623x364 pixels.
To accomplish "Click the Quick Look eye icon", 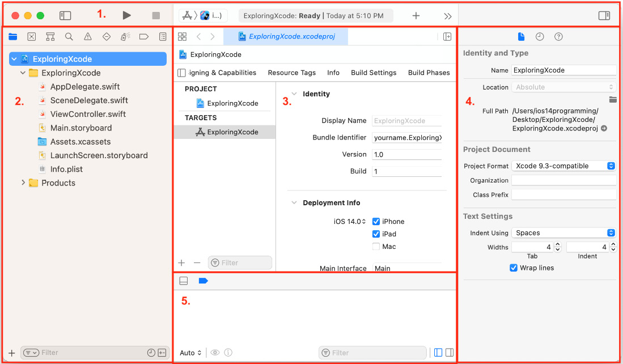I will 215,353.
